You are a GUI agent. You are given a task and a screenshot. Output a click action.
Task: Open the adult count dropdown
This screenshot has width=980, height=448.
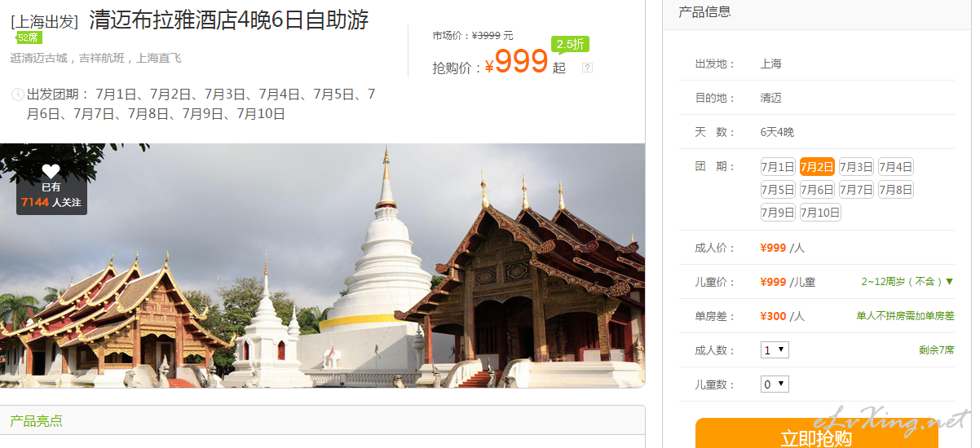tap(775, 350)
